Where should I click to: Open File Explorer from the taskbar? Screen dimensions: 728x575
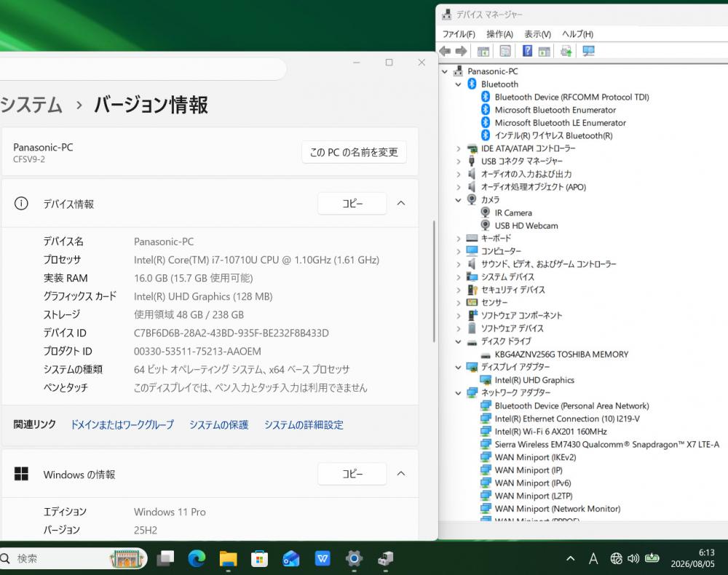228,558
